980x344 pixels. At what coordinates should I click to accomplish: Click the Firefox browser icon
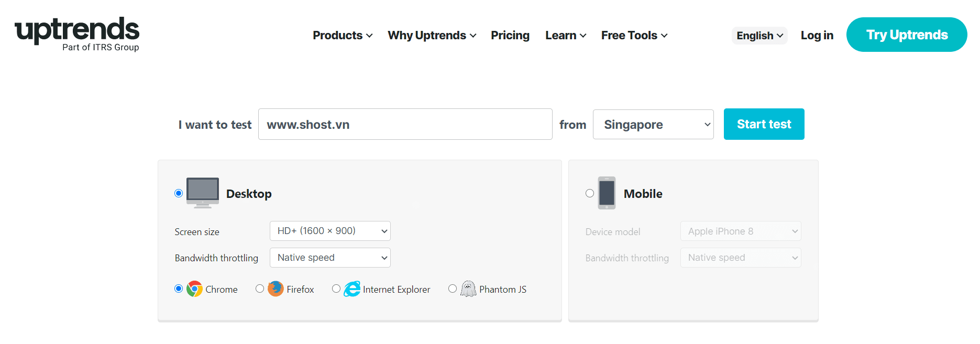[x=276, y=289]
